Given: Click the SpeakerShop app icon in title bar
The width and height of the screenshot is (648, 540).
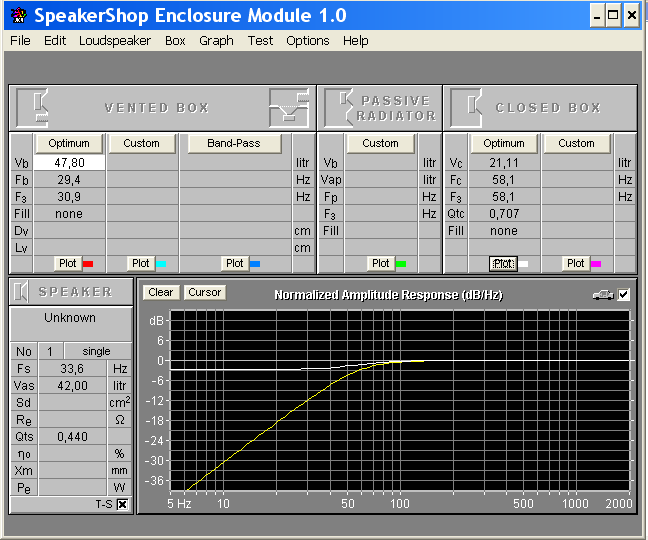Looking at the screenshot, I should click(19, 15).
